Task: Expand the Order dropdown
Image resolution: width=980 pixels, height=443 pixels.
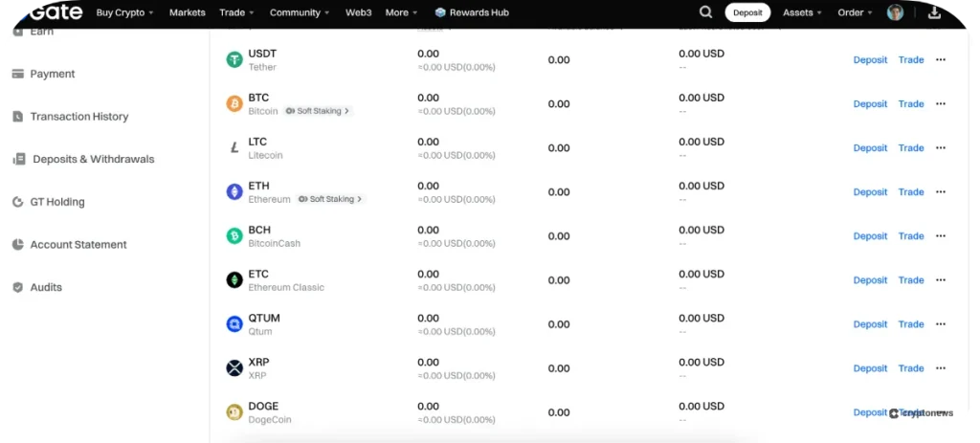Action: click(855, 12)
